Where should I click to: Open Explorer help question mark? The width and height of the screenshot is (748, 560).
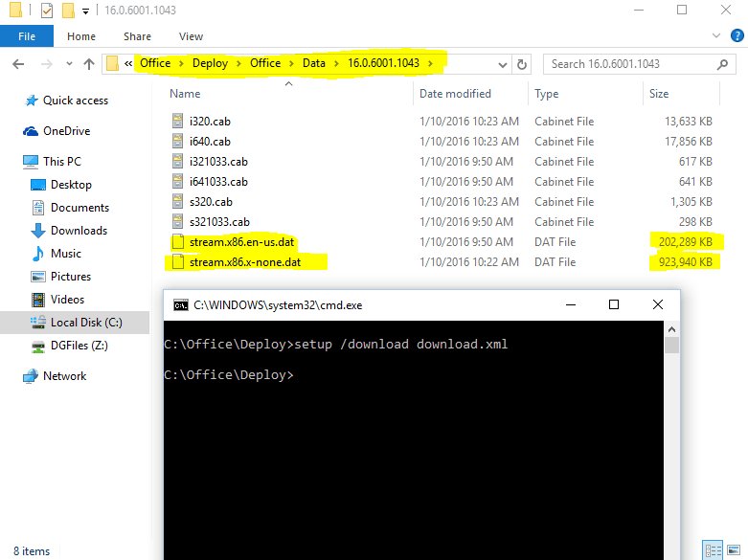coord(737,35)
